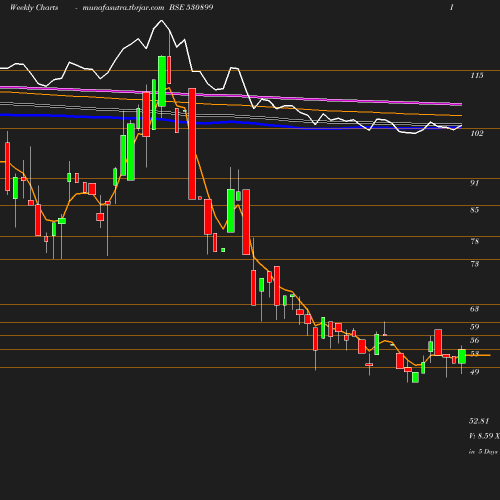
Task: Click the "in 5 Days" caption
Action: pos(483,452)
